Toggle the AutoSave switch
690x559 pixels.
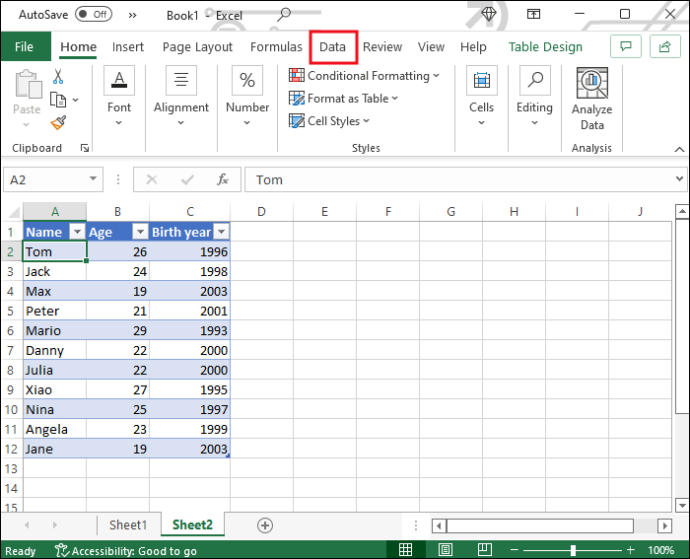tap(93, 15)
